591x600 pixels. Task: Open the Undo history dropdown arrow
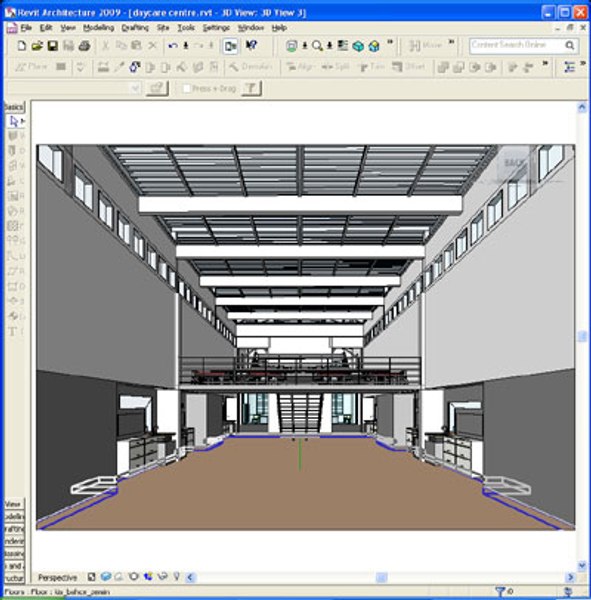pyautogui.click(x=186, y=46)
